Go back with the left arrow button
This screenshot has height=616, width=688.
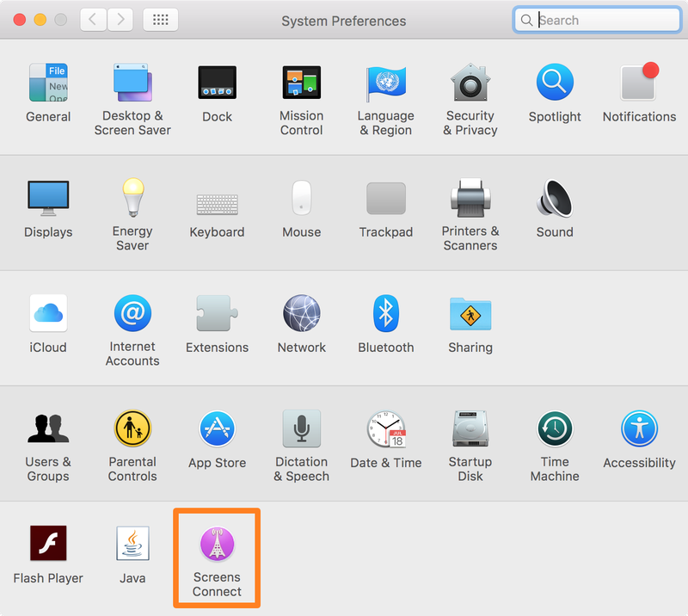[x=93, y=19]
